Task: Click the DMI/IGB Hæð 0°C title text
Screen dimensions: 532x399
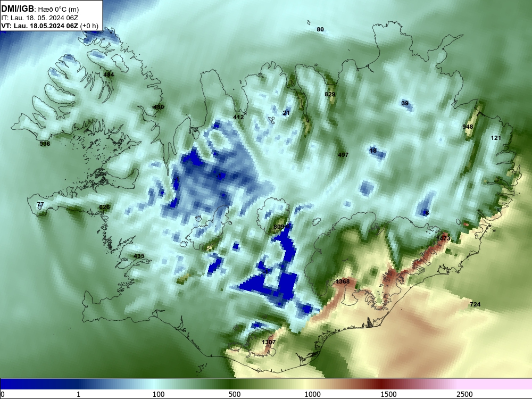Action: 40,9
